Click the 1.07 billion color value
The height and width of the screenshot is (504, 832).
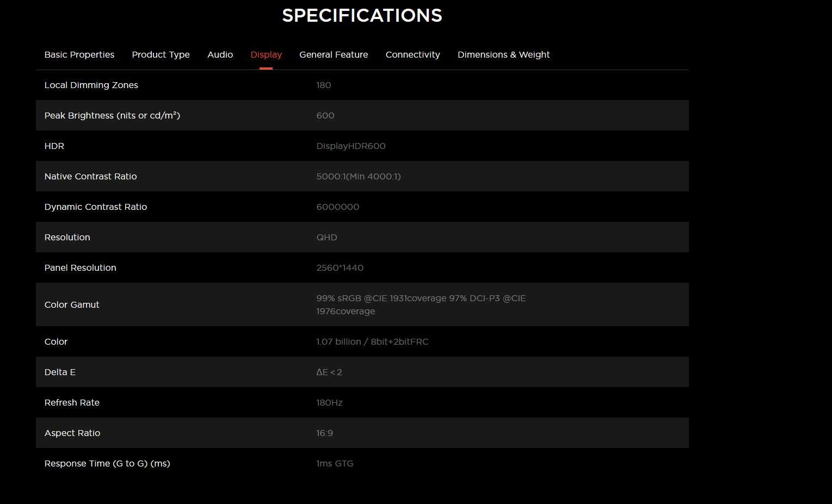pos(372,341)
